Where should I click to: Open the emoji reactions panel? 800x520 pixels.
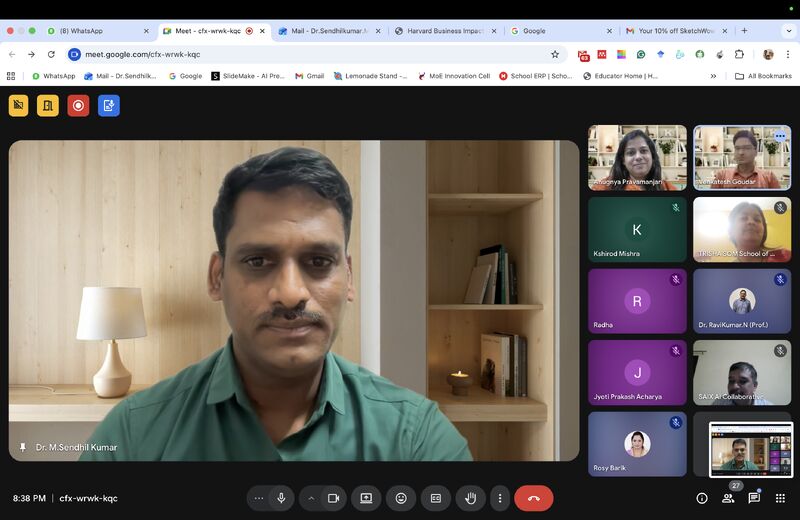click(401, 498)
